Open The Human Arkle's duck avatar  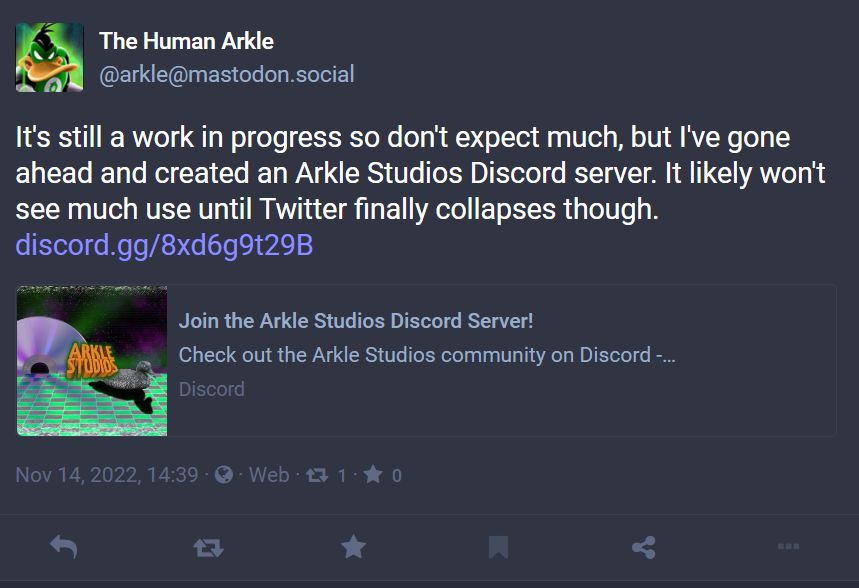pyautogui.click(x=49, y=57)
